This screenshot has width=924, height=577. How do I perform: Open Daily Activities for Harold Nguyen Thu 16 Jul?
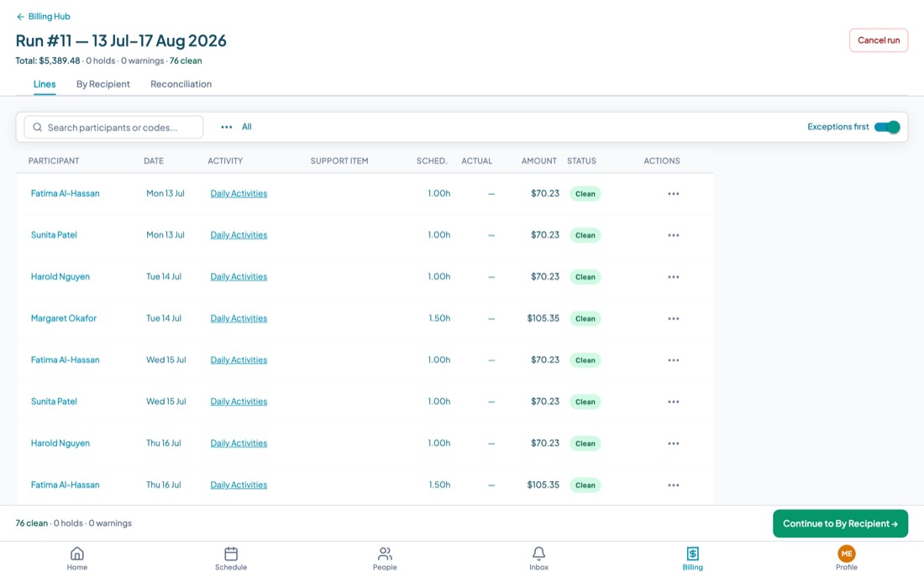click(239, 443)
